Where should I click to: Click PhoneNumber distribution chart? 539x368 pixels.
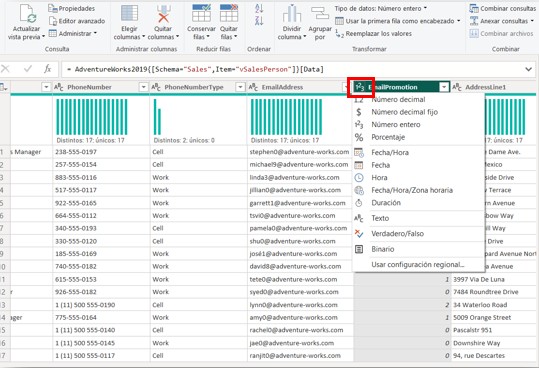[92, 117]
